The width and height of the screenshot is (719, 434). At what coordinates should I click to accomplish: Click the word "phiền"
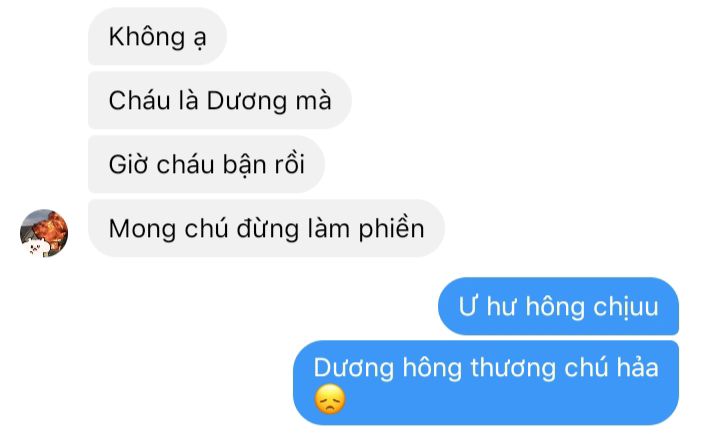click(x=392, y=229)
